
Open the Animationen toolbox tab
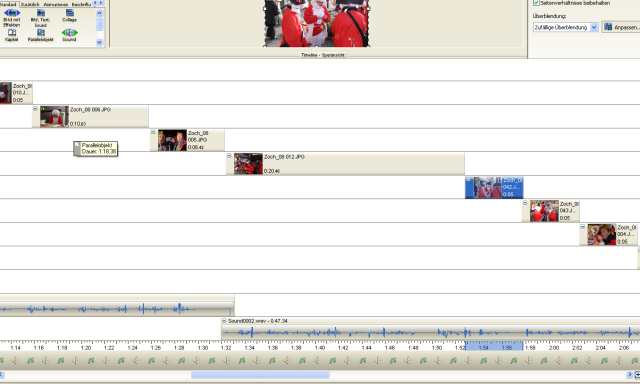tap(56, 4)
